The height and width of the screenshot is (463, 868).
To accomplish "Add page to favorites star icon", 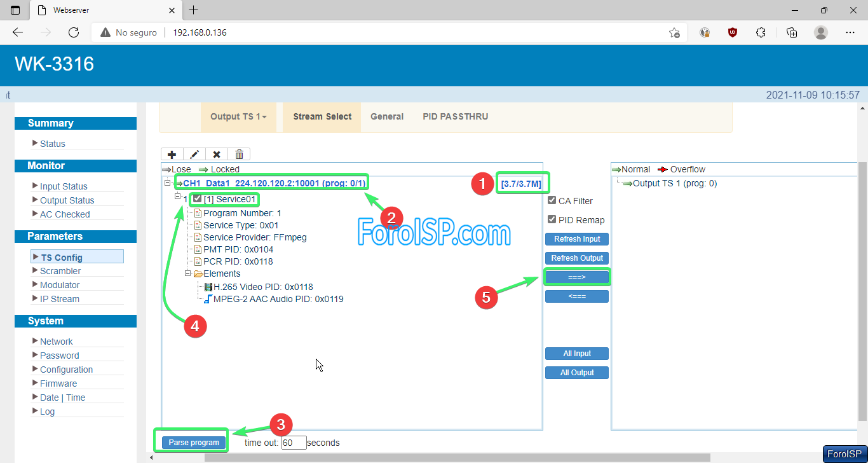I will pyautogui.click(x=674, y=32).
